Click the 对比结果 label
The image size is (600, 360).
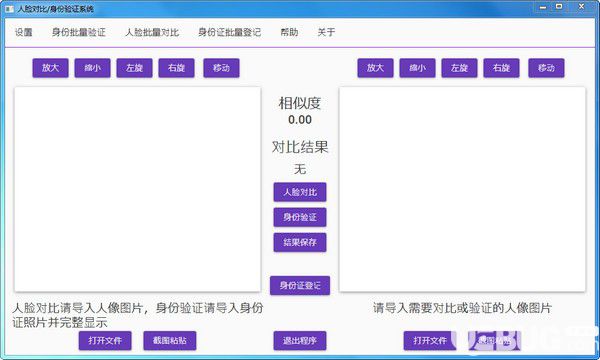pyautogui.click(x=300, y=147)
